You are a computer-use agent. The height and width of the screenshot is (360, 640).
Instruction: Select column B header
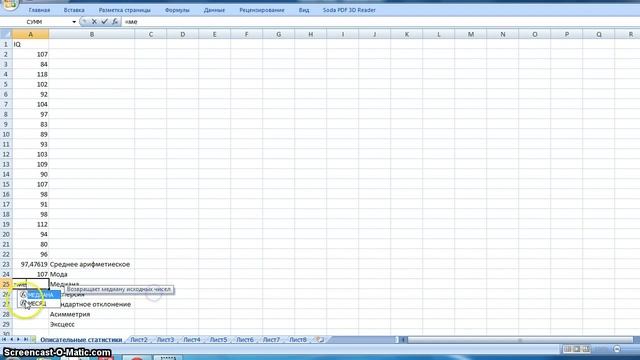[92, 34]
